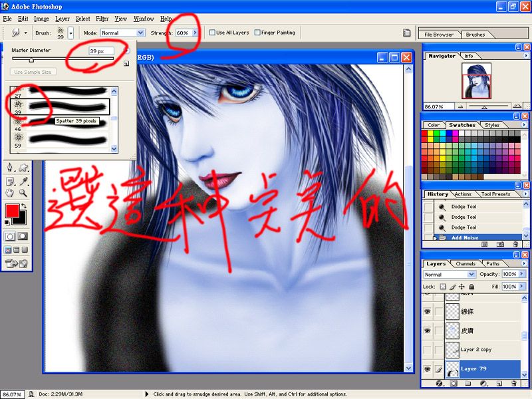
Task: Choose Full Screen with menu bar mode
Action: pos(16,250)
